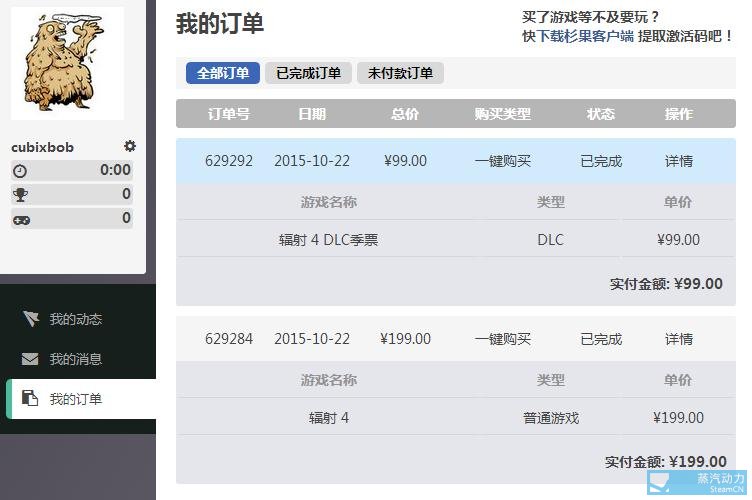Click DLC type cell for 辐射 4 DLC季票
The height and width of the screenshot is (500, 752).
551,240
